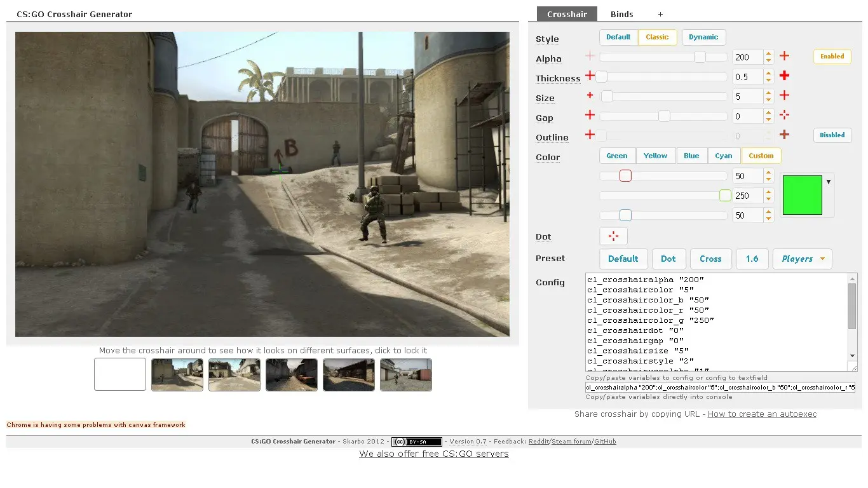Image resolution: width=868 pixels, height=488 pixels.
Task: Switch to the Binds tab
Action: pos(621,14)
